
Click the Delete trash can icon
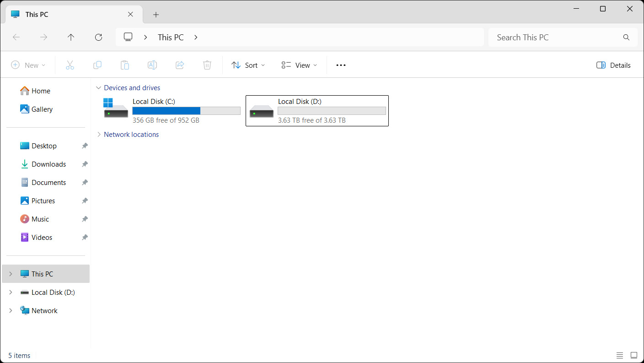[x=207, y=65]
